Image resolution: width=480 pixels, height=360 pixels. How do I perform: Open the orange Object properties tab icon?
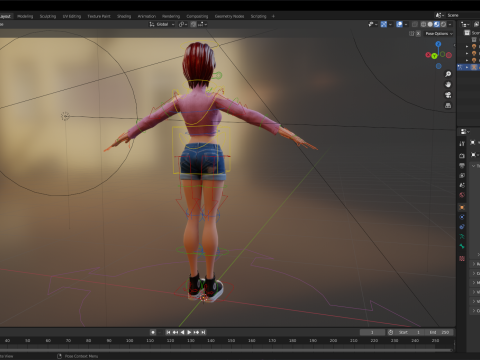pos(462,207)
